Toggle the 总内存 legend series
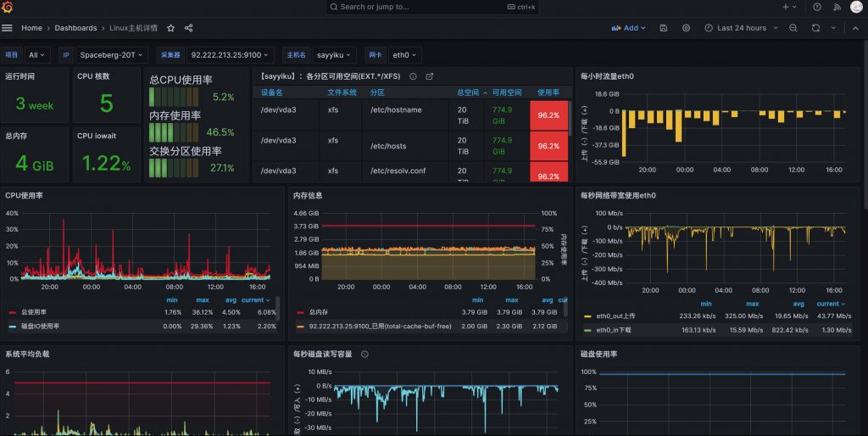The height and width of the screenshot is (436, 868). [319, 312]
